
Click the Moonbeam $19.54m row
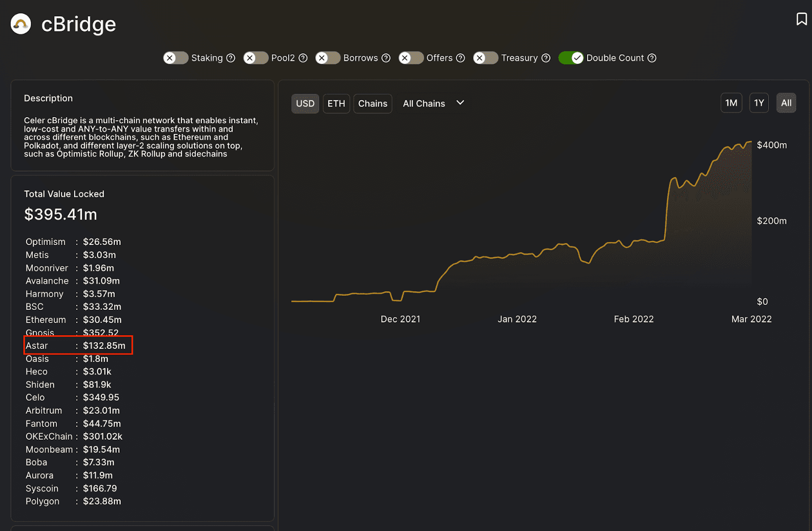point(73,450)
